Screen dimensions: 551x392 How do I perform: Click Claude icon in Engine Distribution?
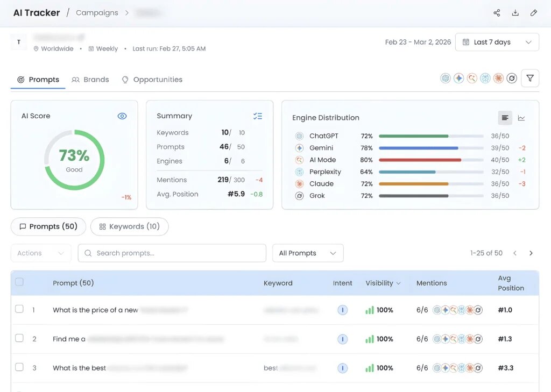299,184
